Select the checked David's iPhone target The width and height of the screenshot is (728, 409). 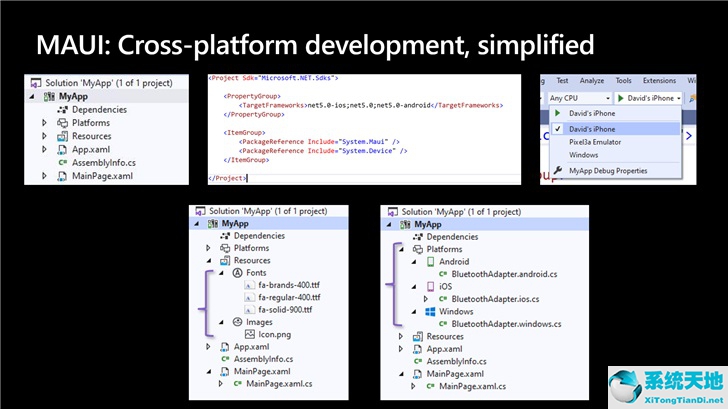tap(615, 129)
